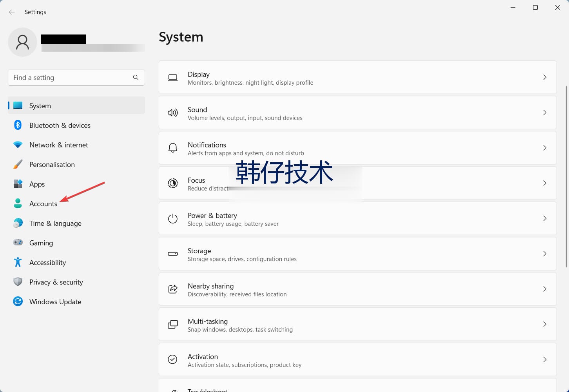Open the Sound settings title
The width and height of the screenshot is (569, 392).
tap(197, 110)
